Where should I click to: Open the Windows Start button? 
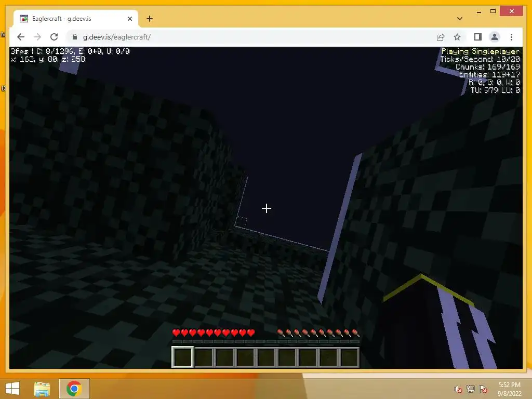point(12,389)
